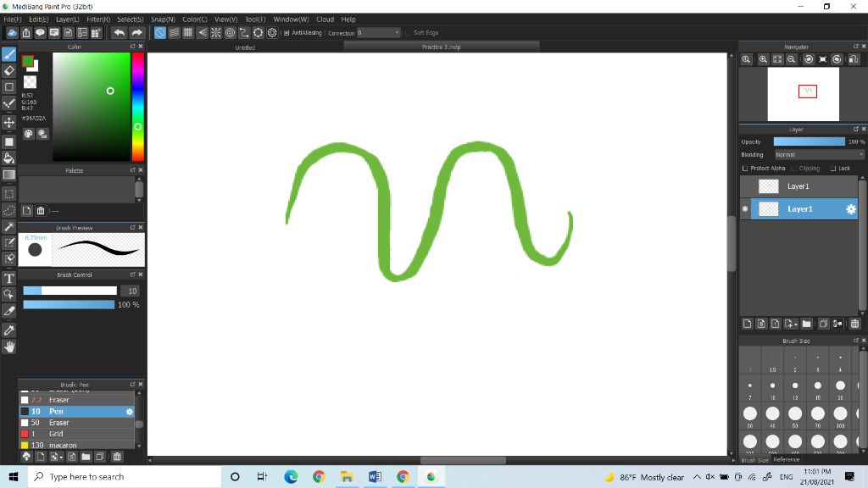868x488 pixels.
Task: Click the Undo arrow in the toolbar
Action: (x=119, y=33)
